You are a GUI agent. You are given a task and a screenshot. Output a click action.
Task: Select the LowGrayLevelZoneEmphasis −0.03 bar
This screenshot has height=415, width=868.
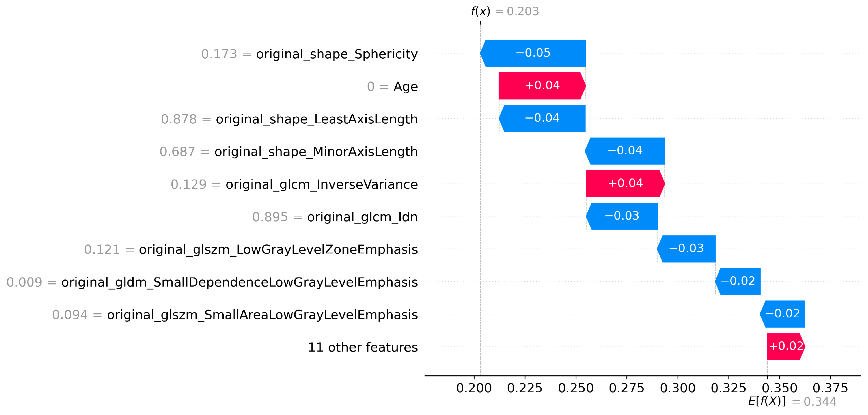pyautogui.click(x=686, y=249)
